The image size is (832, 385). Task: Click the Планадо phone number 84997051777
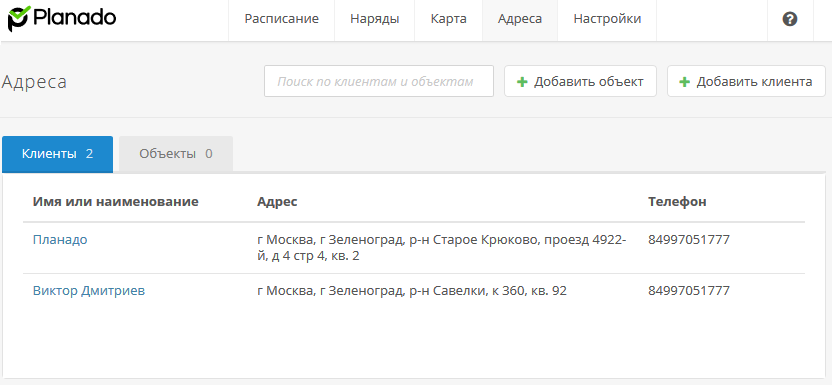click(x=689, y=240)
